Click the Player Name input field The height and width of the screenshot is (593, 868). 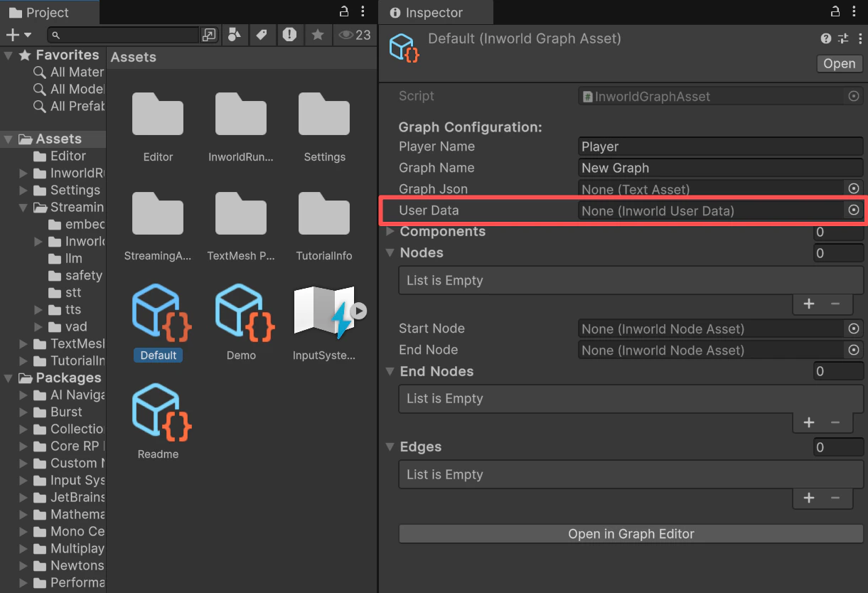(721, 146)
